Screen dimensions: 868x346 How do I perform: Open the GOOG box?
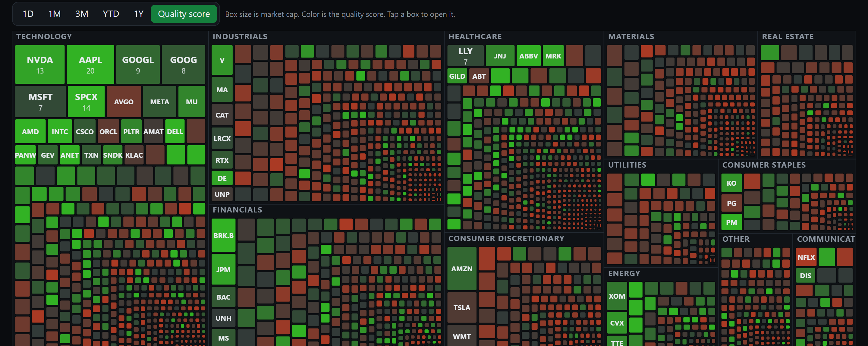[183, 64]
